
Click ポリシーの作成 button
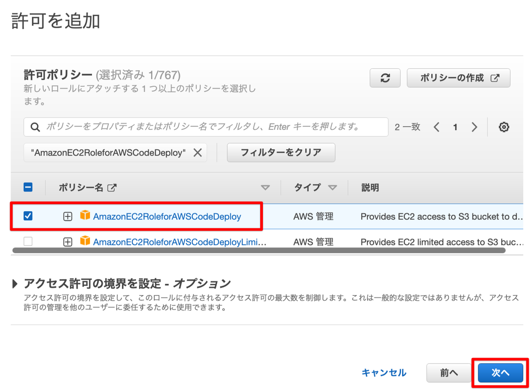[458, 78]
